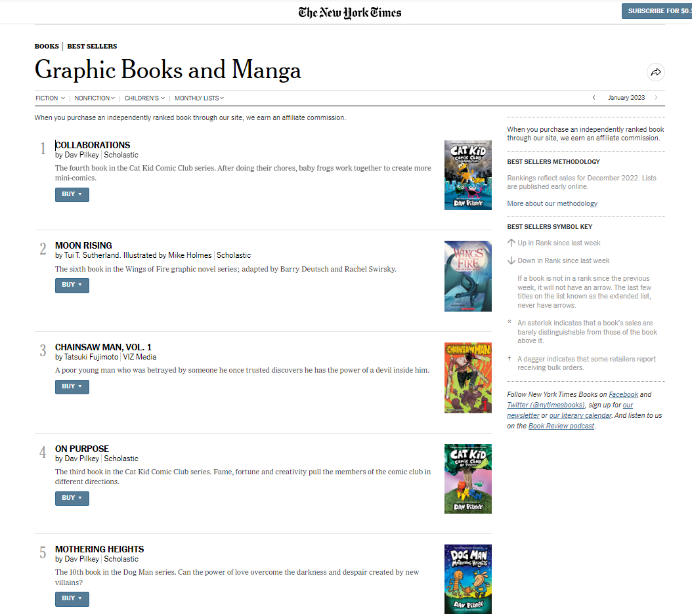Open Wings of Fire book cover
The height and width of the screenshot is (616, 692).
[x=468, y=276]
